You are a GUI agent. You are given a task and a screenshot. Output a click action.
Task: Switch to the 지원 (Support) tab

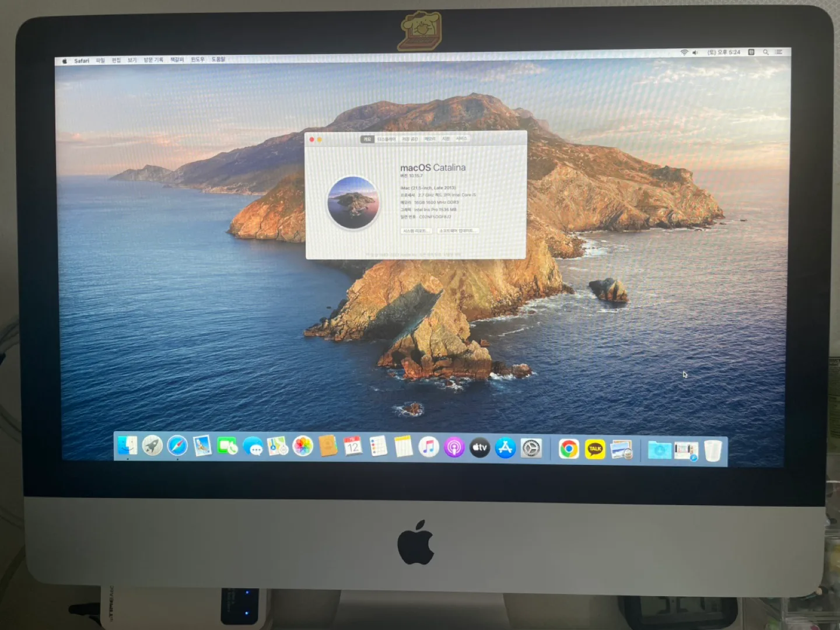click(446, 139)
